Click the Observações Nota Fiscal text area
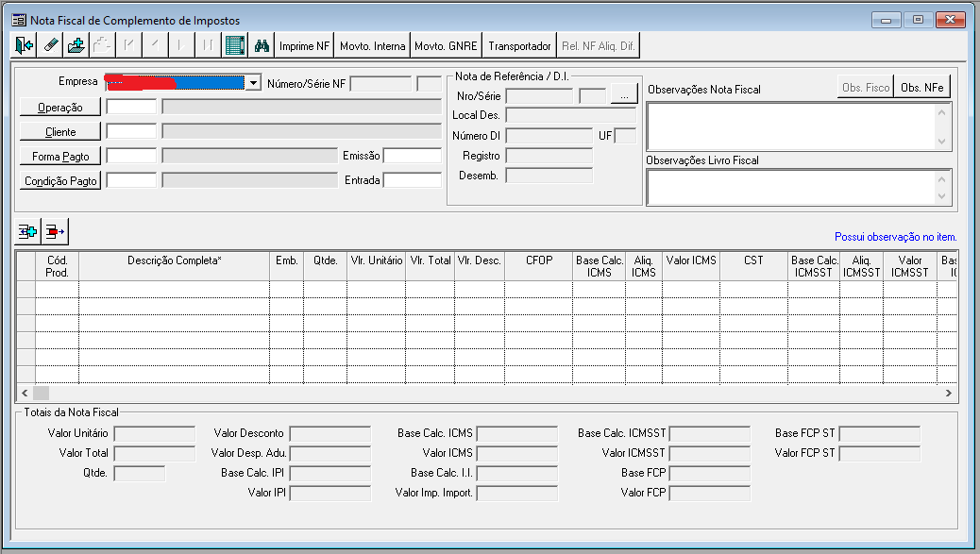Image resolution: width=980 pixels, height=554 pixels. [x=792, y=126]
